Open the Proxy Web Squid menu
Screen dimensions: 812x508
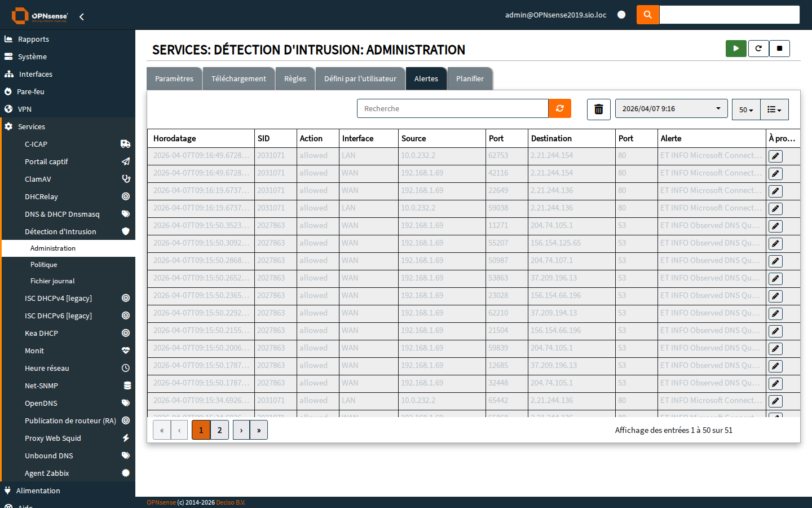point(69,438)
